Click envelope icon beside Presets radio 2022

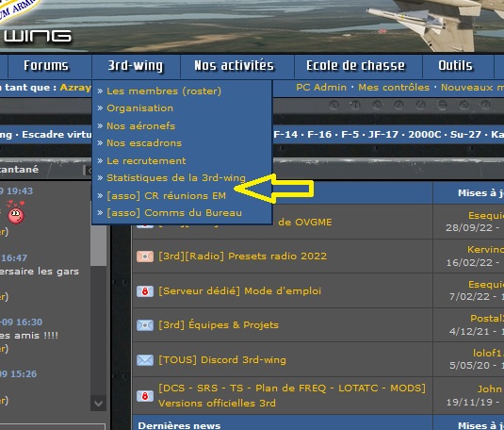(145, 256)
